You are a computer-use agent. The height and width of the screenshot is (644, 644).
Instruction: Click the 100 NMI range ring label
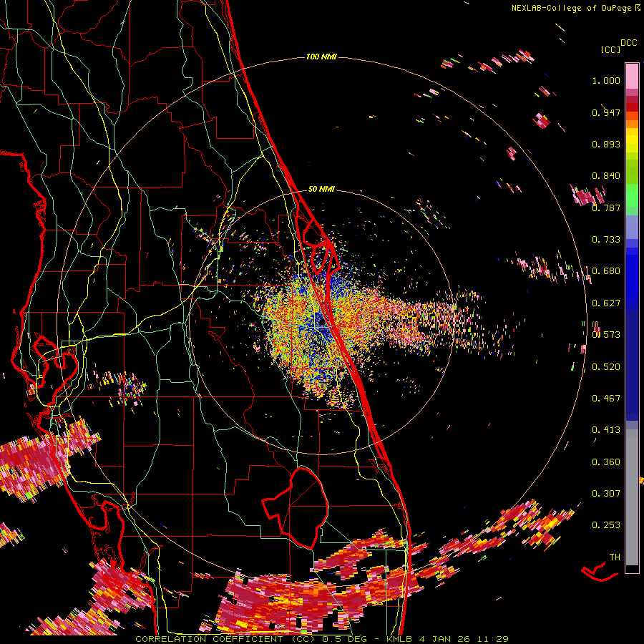click(321, 57)
